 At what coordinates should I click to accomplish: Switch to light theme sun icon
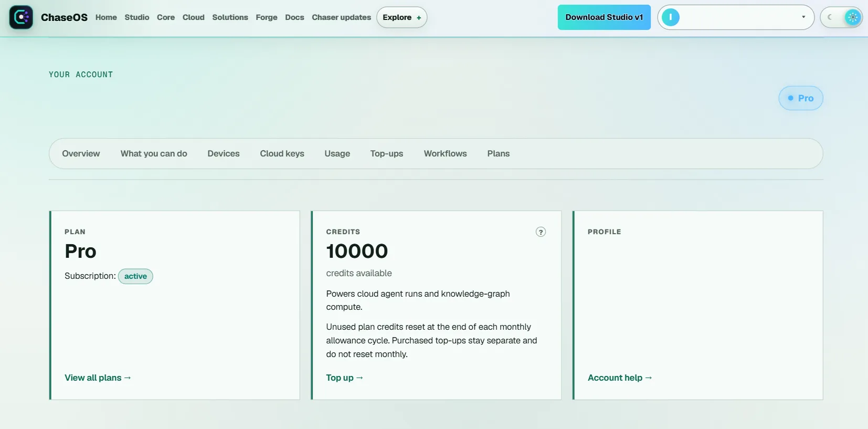[x=853, y=17]
